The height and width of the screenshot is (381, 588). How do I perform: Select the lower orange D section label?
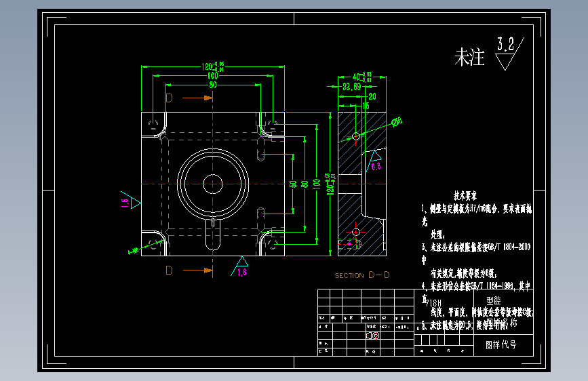(x=169, y=270)
